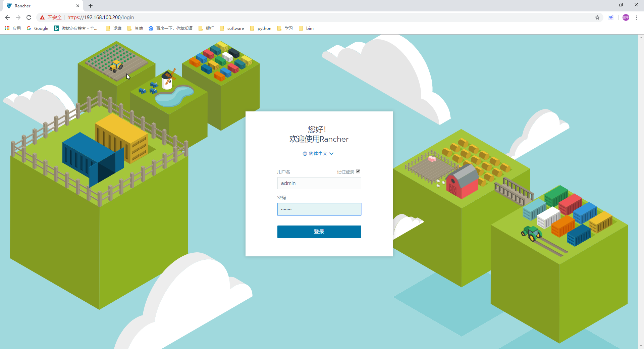Open the 运维 bookmark folder
644x349 pixels.
tap(114, 28)
